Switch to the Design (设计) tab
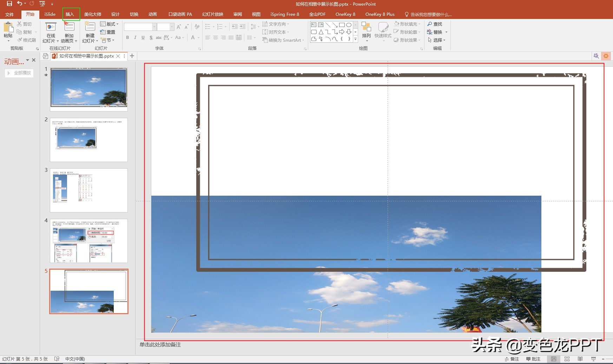This screenshot has height=364, width=613. pos(115,14)
